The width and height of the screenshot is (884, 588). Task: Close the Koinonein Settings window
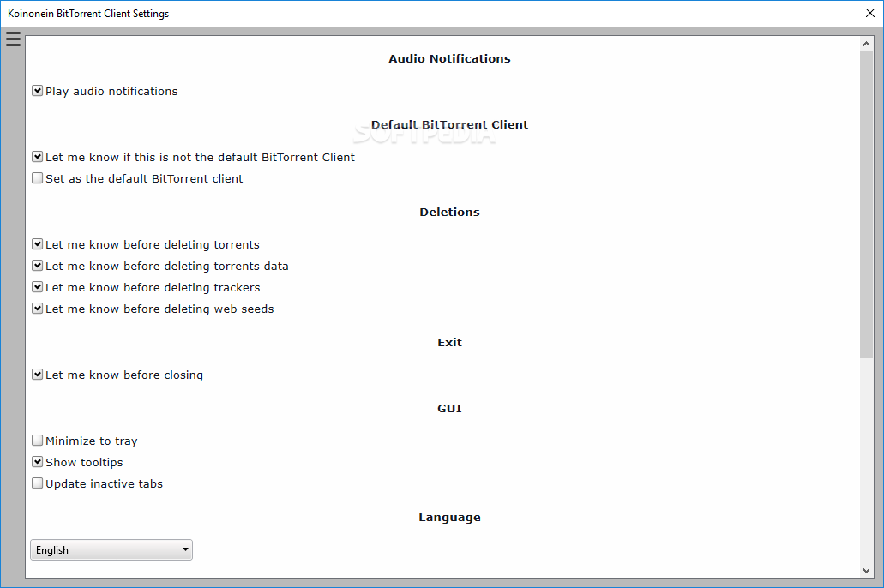point(870,13)
